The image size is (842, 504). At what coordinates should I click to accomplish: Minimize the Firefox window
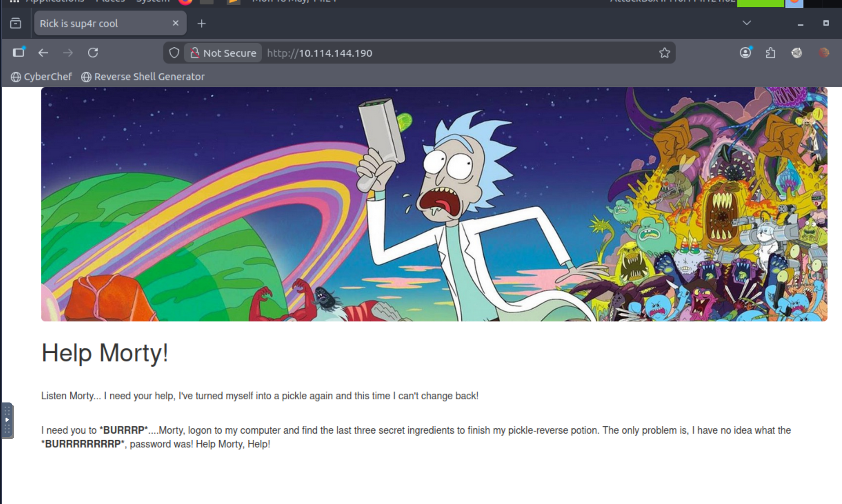tap(801, 23)
